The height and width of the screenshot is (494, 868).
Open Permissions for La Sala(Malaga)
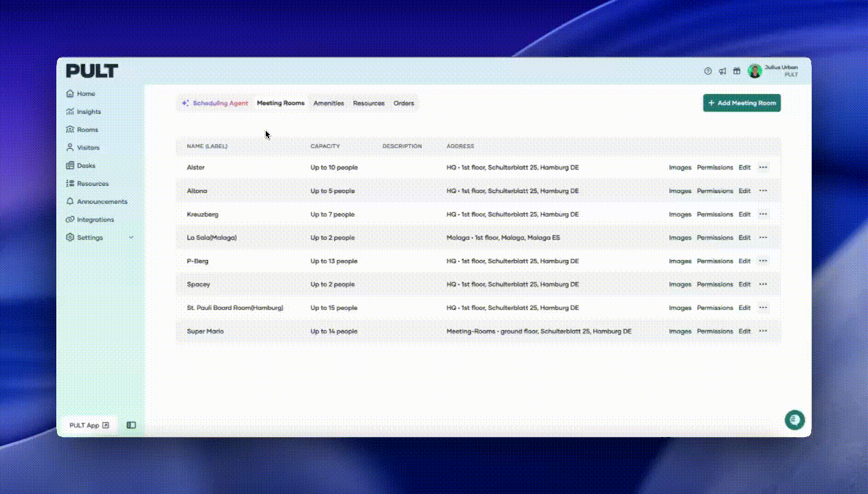715,237
